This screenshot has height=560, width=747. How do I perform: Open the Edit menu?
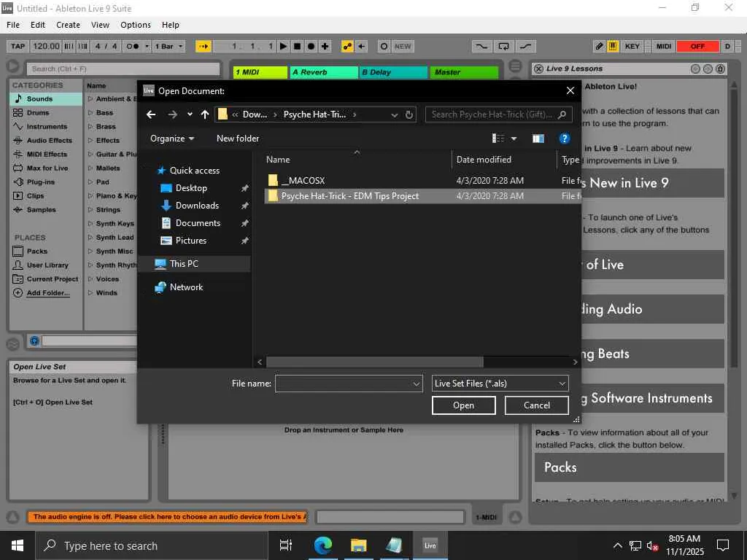[38, 25]
